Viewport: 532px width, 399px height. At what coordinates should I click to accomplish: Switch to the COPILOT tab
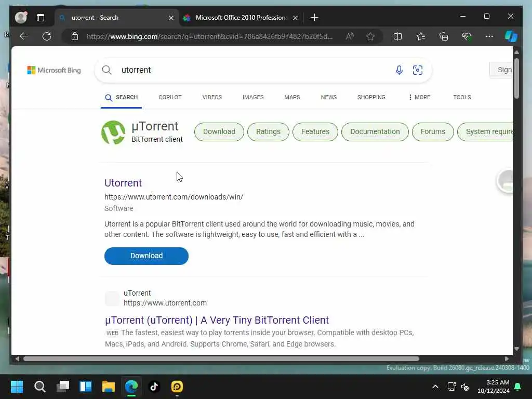pos(170,97)
